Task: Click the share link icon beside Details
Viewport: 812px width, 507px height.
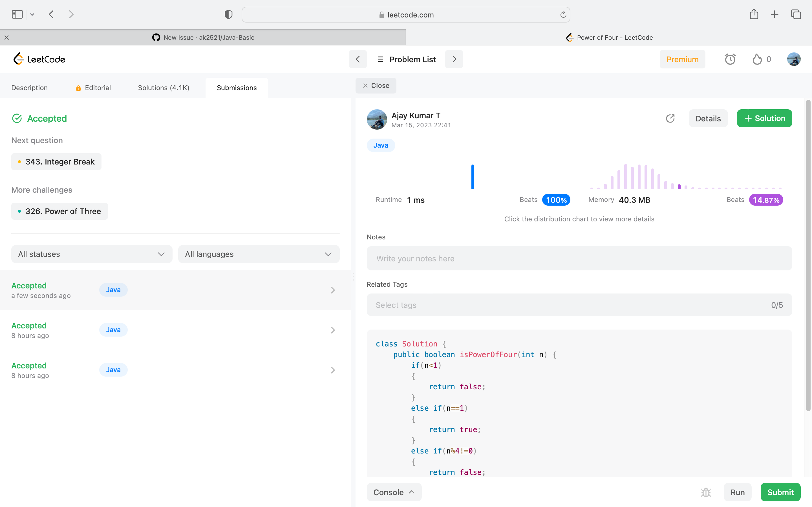Action: (x=670, y=118)
